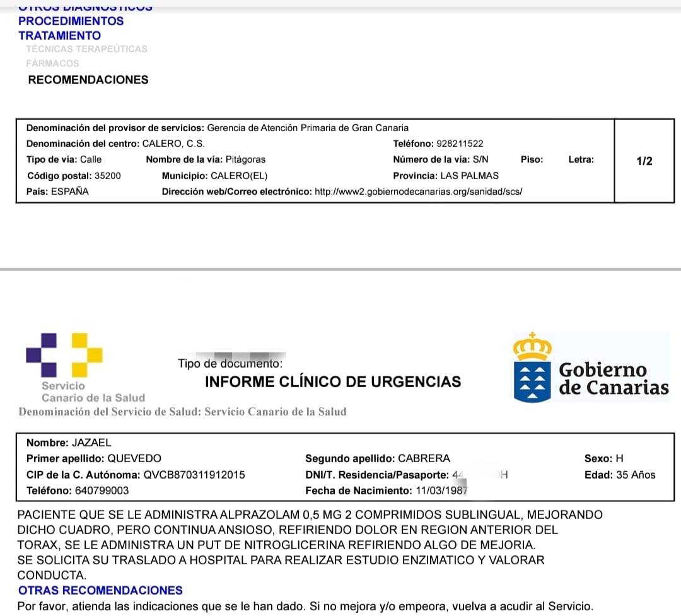Click the Tipo de documento label

click(230, 364)
